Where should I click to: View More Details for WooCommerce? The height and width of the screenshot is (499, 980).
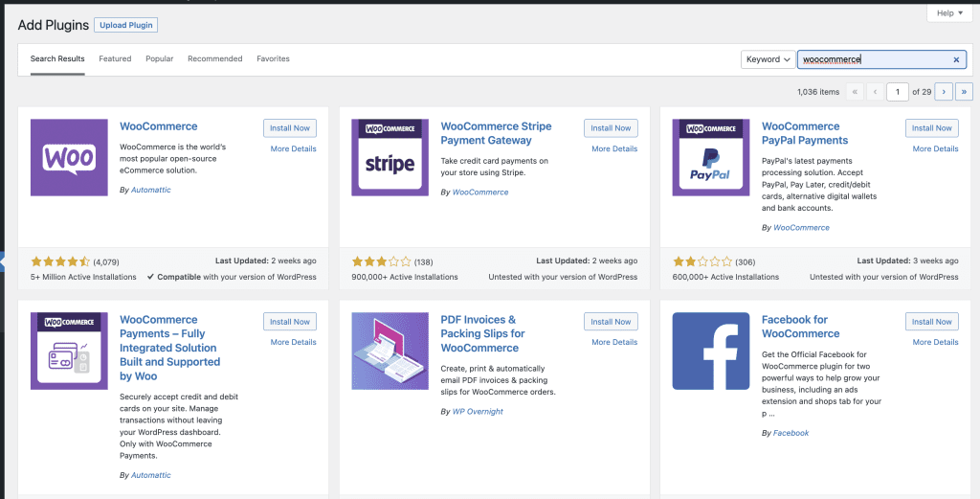pyautogui.click(x=293, y=148)
